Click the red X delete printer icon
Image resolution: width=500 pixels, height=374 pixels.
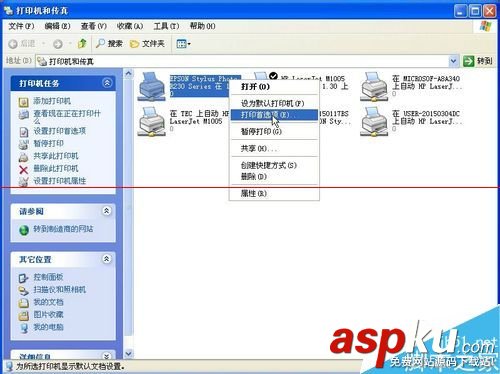point(24,170)
